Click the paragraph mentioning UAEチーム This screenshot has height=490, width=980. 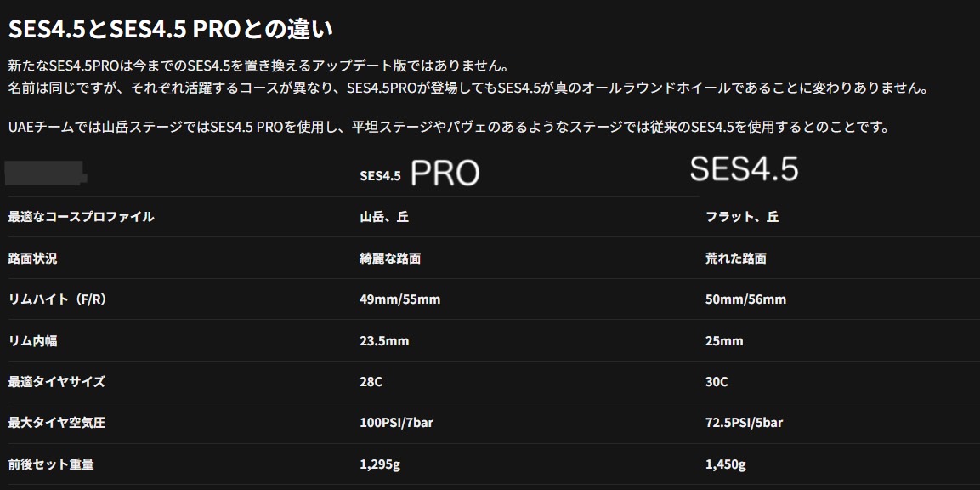click(x=449, y=127)
